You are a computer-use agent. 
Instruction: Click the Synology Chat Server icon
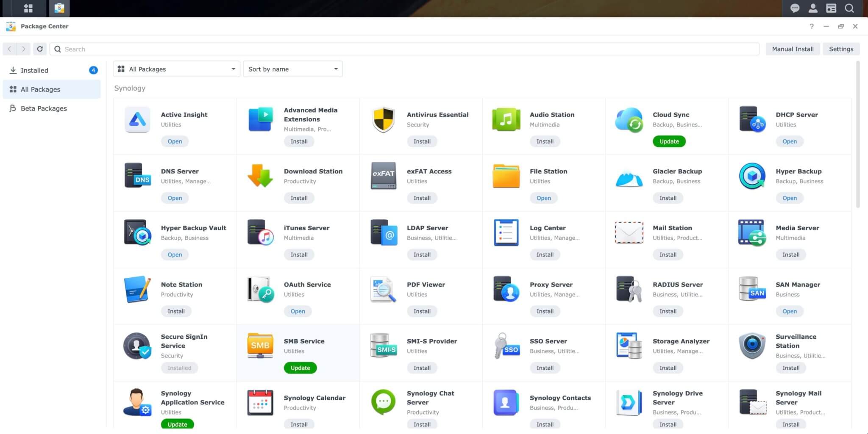click(383, 402)
